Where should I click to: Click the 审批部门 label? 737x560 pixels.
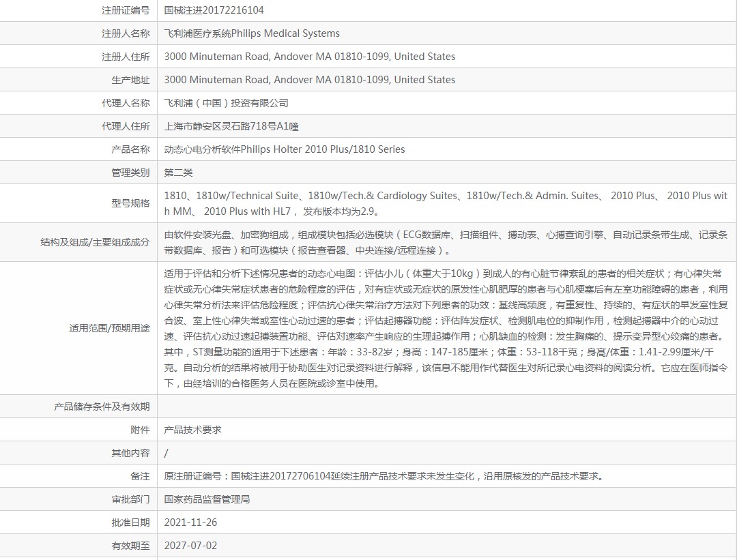coord(130,499)
